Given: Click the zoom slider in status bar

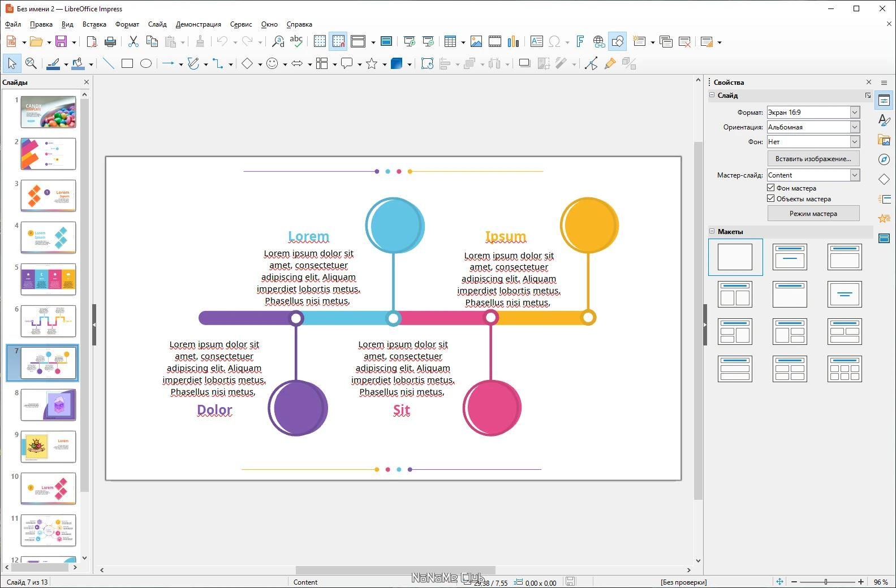Looking at the screenshot, I should (826, 582).
